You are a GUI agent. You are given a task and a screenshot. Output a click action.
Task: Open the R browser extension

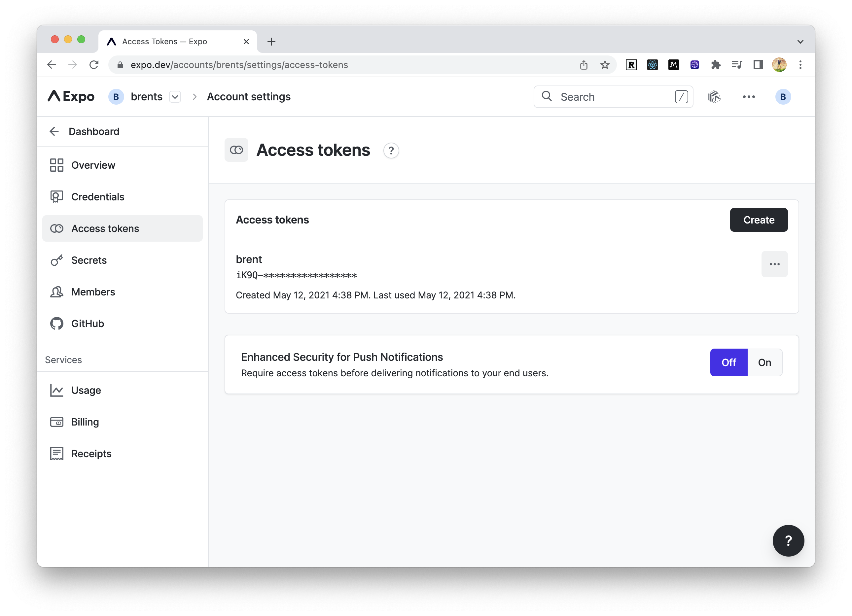pyautogui.click(x=631, y=65)
